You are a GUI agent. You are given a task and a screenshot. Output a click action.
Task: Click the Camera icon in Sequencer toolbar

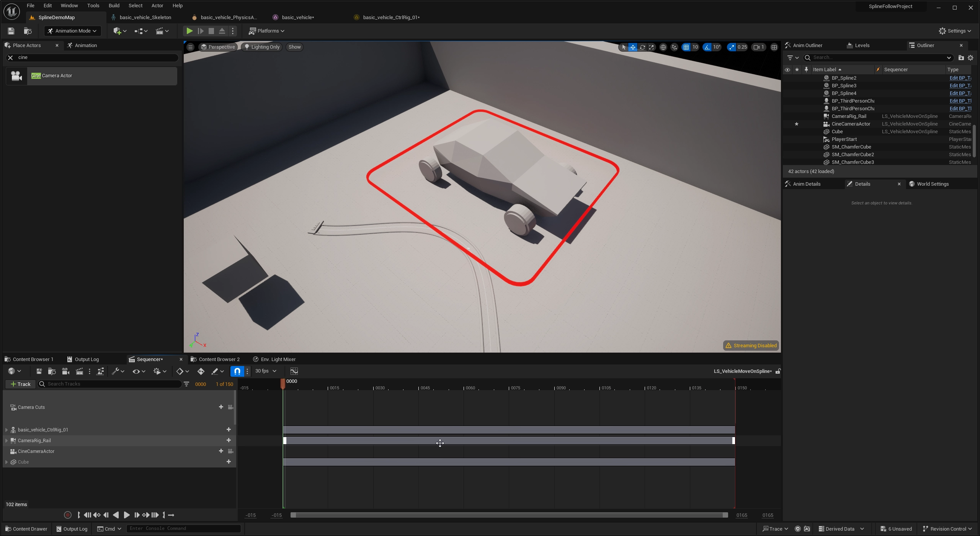[x=66, y=371]
